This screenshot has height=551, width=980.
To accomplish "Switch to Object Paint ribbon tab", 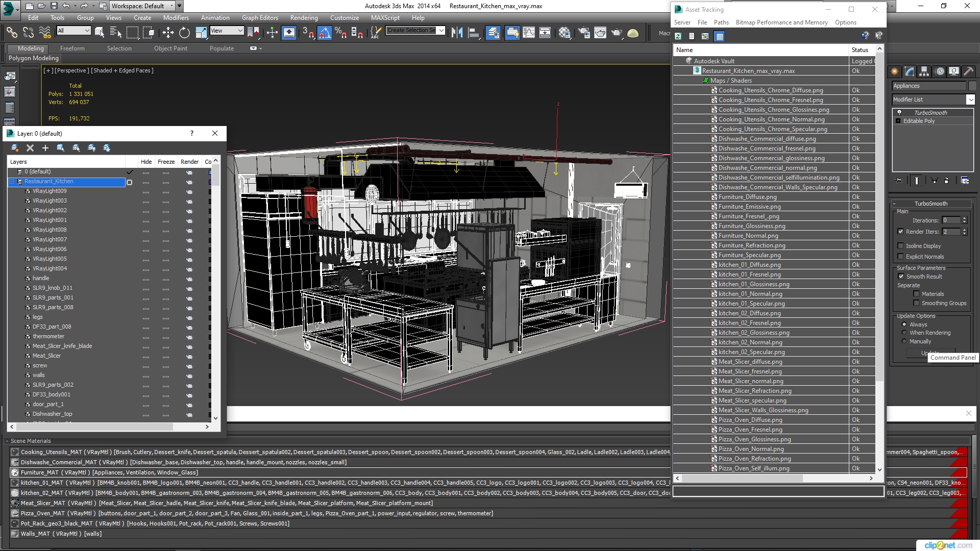I will pyautogui.click(x=171, y=48).
